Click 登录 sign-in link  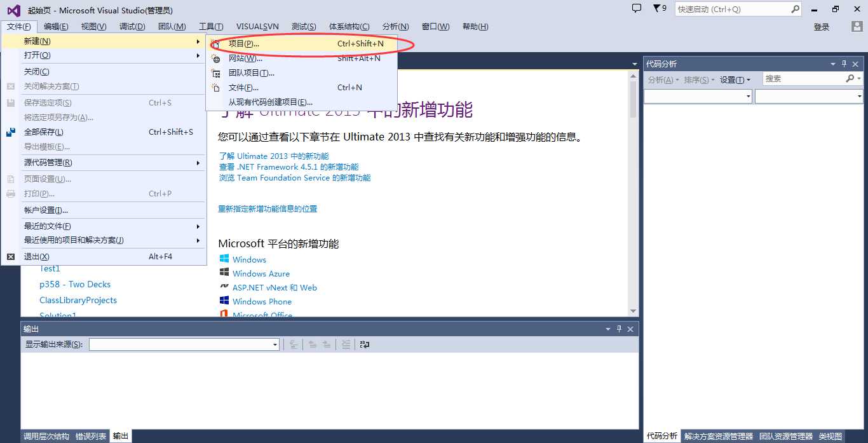pyautogui.click(x=822, y=27)
